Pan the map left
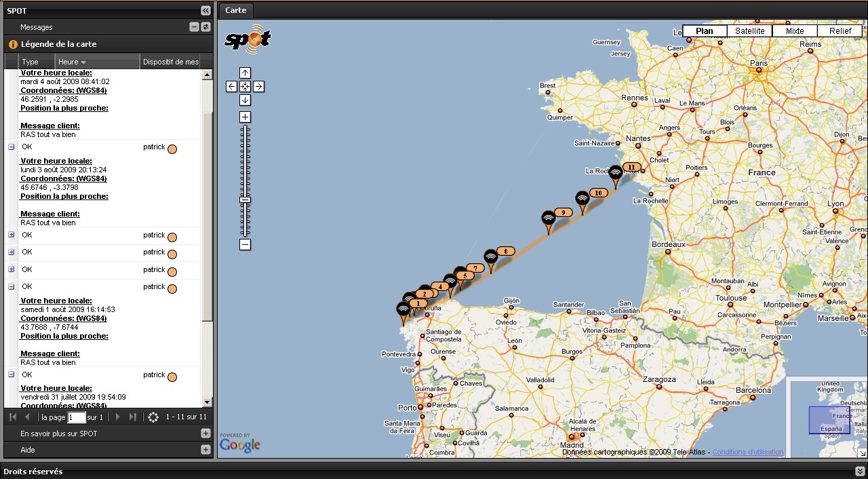 232,86
